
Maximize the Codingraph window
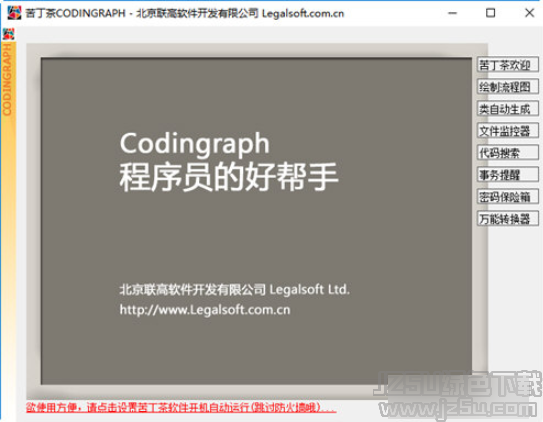pos(490,13)
